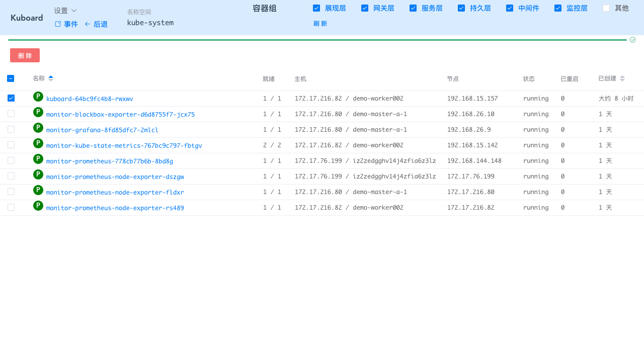Open the 设置 dropdown menu
Viewport: 644px width, 362px height.
click(65, 11)
